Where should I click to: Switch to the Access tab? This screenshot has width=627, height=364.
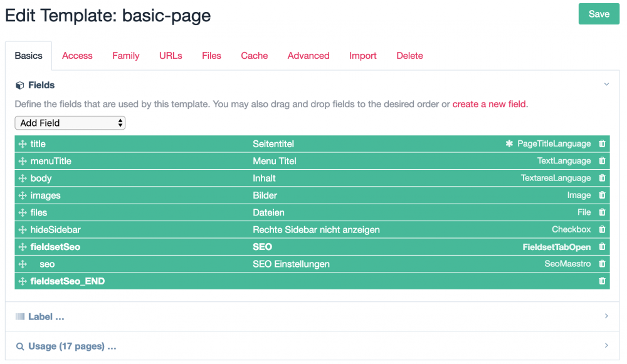[x=77, y=56]
